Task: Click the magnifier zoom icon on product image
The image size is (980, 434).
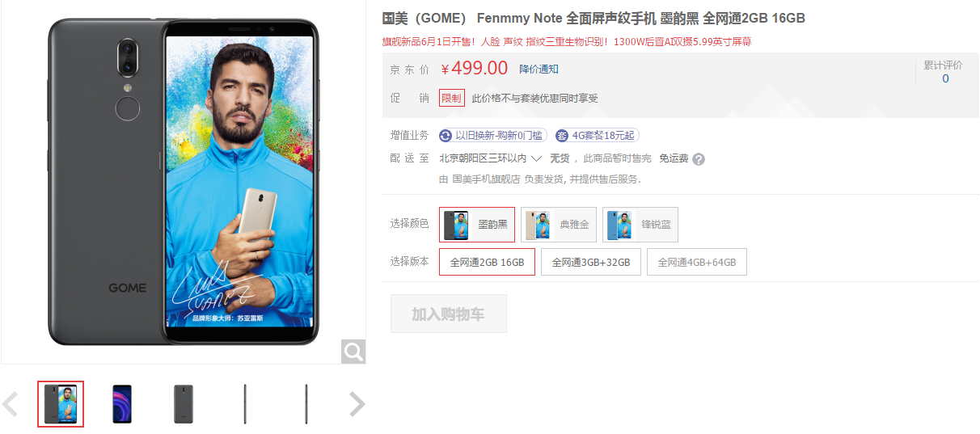Action: click(x=353, y=352)
